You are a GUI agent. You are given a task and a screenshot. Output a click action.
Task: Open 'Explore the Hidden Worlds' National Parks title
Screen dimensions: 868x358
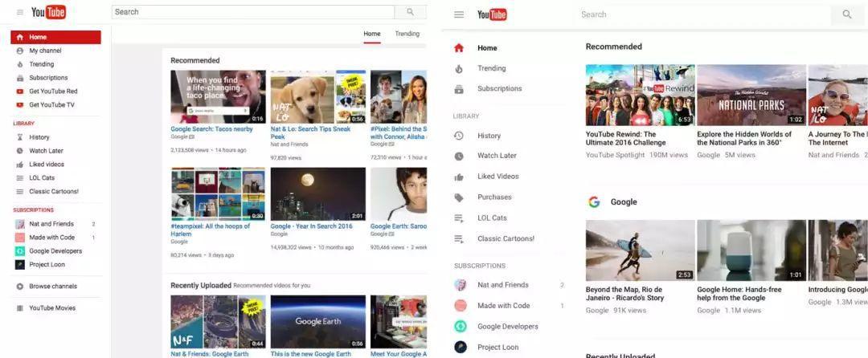pos(744,138)
